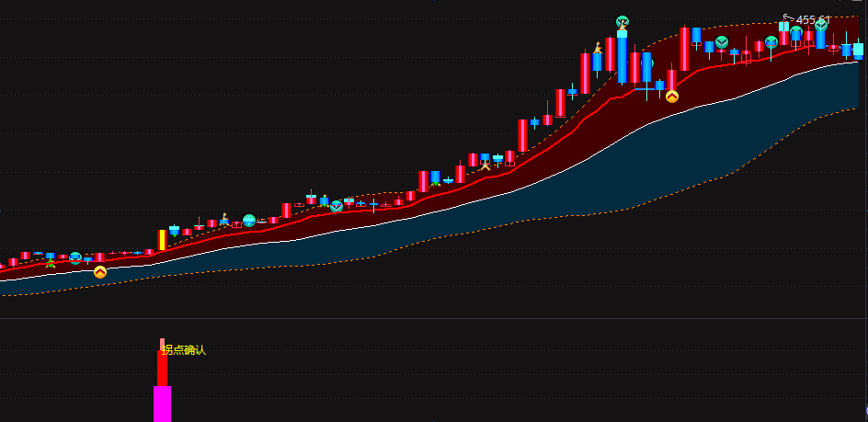Click the 拐点确认 indicator label
868x422 pixels.
tap(184, 350)
